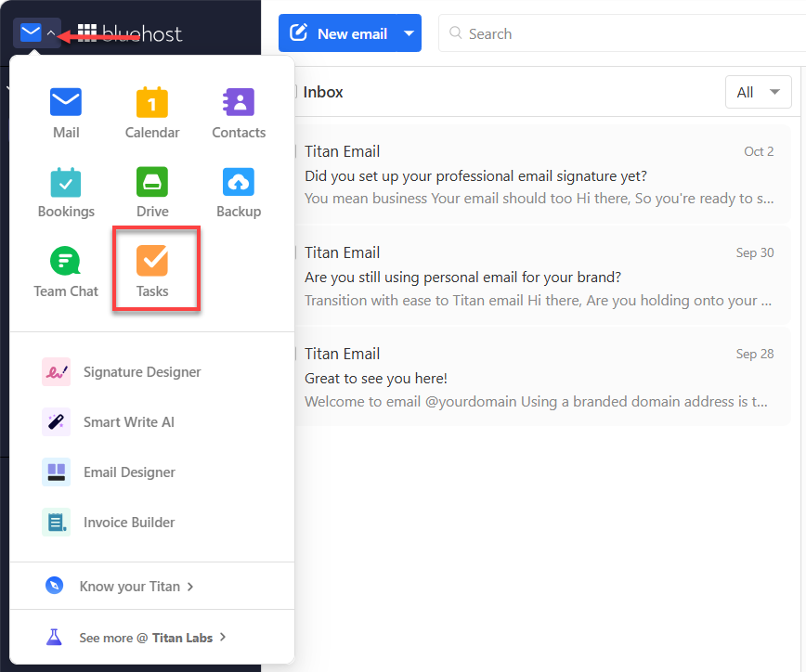This screenshot has height=672, width=806.
Task: Click the Titan Labs flask icon
Action: (54, 638)
